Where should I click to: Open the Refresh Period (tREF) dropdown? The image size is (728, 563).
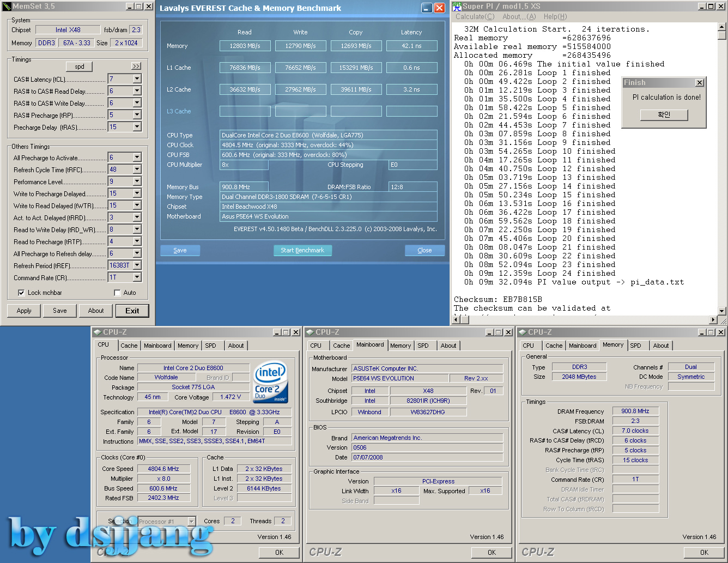(x=137, y=265)
